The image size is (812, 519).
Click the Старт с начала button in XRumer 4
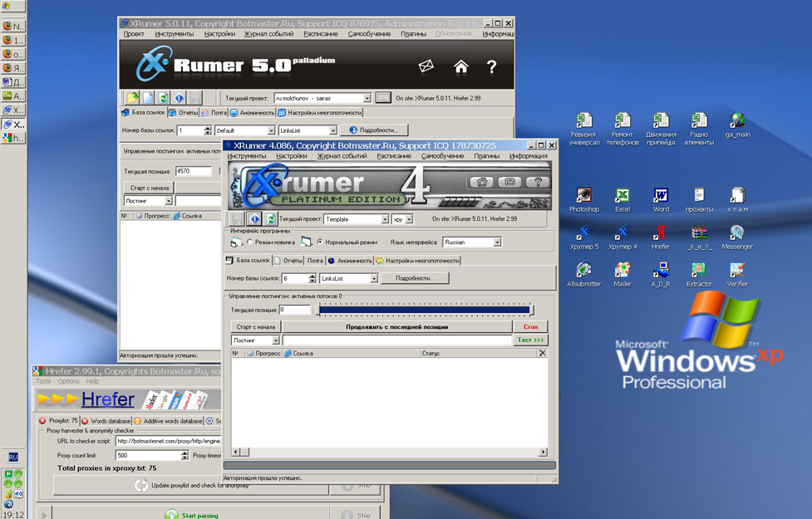point(256,327)
